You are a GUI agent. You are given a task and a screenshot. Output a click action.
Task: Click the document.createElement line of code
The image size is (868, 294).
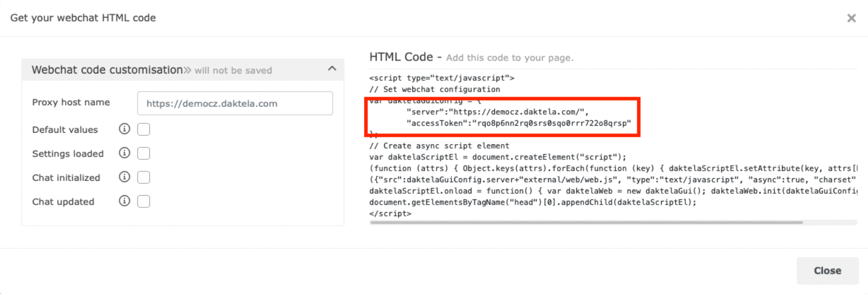pos(498,157)
